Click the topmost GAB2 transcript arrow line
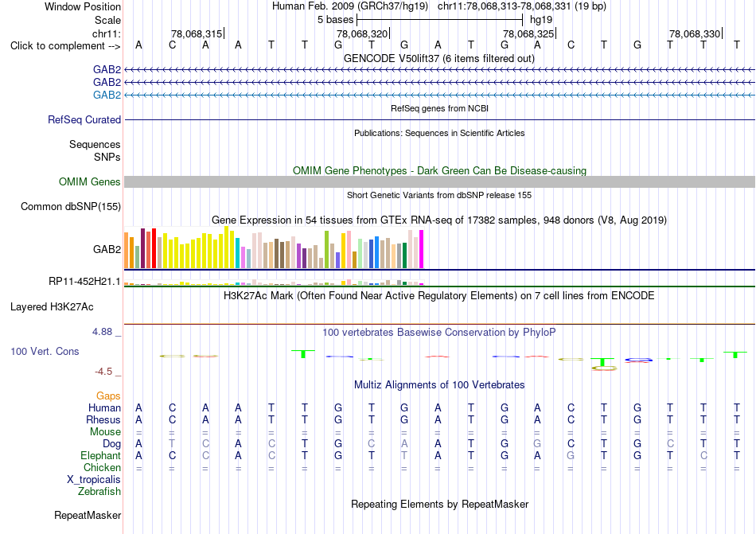The image size is (756, 534). [x=439, y=70]
